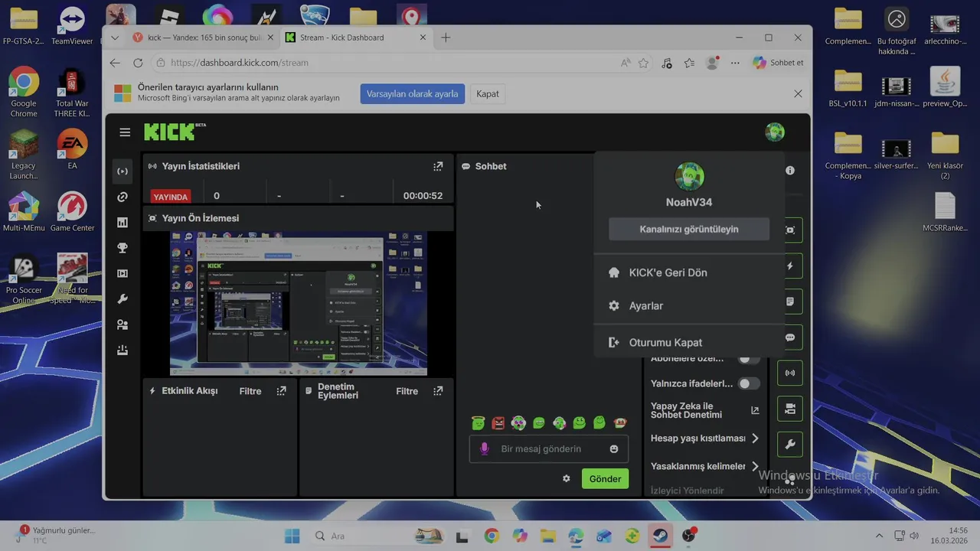Open the community users sidebar icon

122,324
